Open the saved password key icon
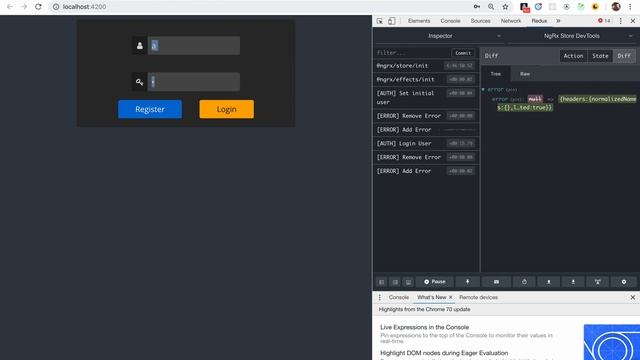 476,7
